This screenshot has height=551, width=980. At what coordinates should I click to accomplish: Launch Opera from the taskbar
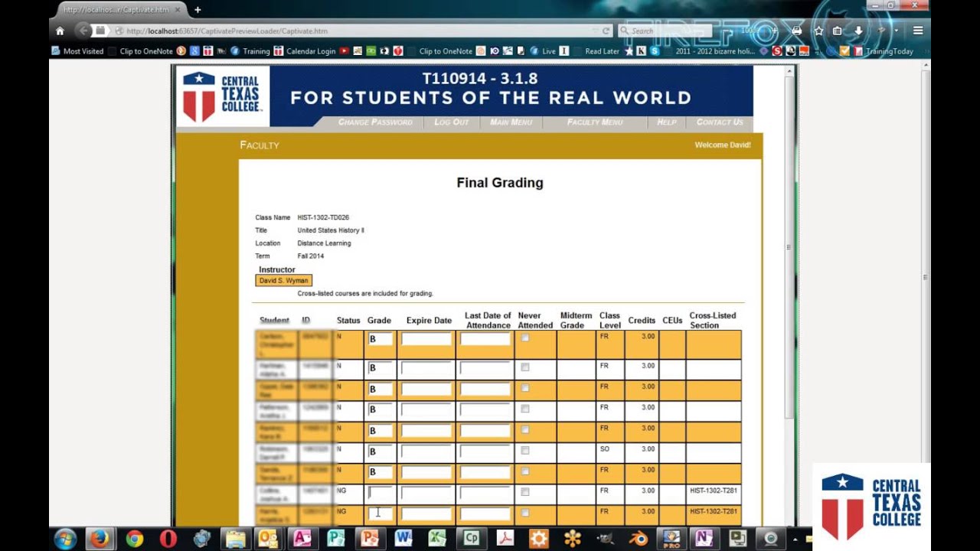tap(168, 538)
